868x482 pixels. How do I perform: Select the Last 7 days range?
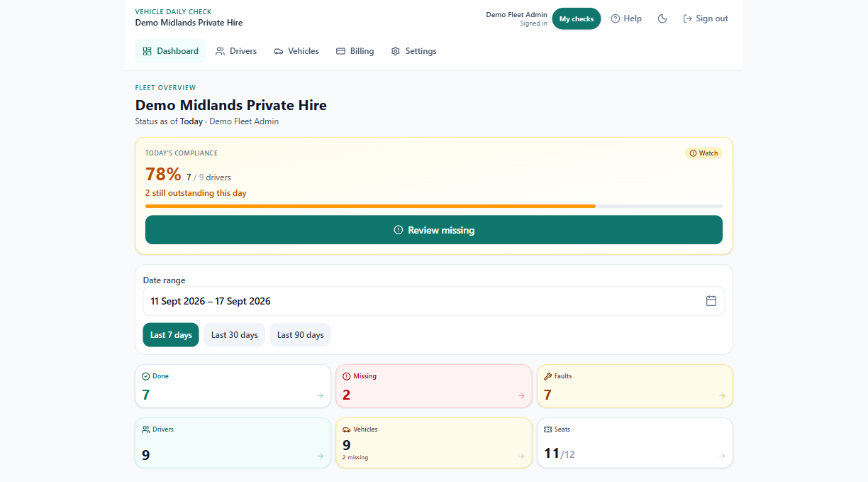pyautogui.click(x=171, y=335)
